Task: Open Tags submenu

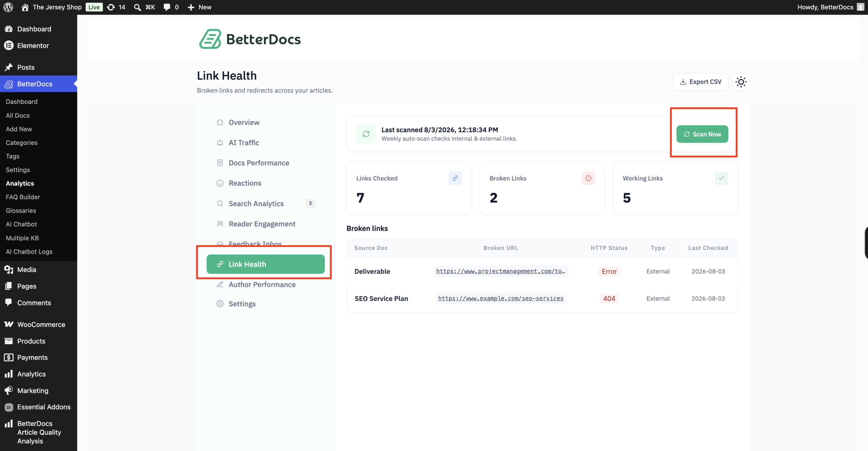Action: [13, 156]
